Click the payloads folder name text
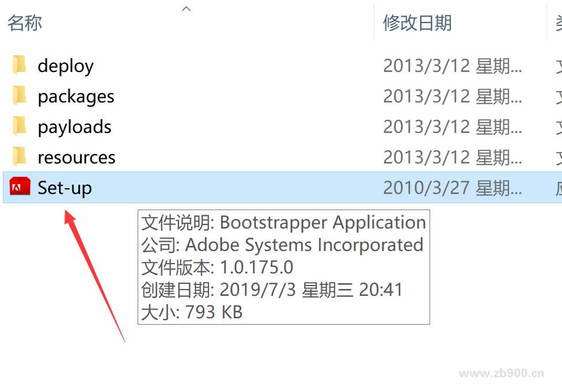The image size is (562, 392). [x=75, y=127]
